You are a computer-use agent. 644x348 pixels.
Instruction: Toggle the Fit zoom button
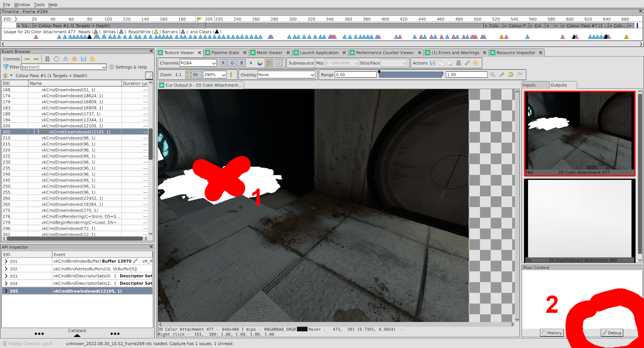point(194,75)
